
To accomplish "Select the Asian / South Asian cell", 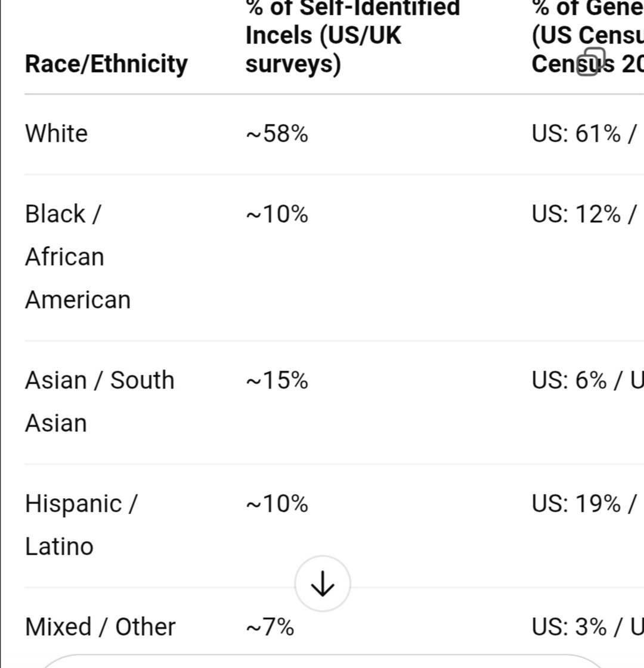I will (x=100, y=401).
